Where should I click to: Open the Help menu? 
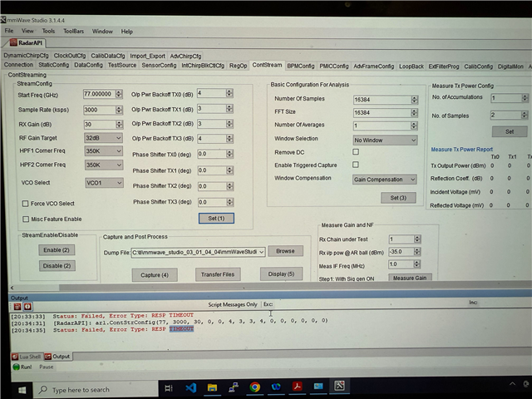click(127, 32)
